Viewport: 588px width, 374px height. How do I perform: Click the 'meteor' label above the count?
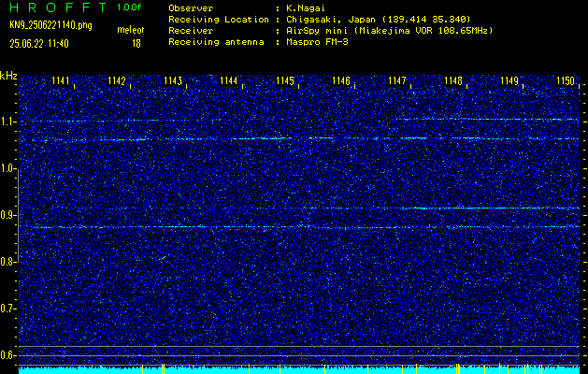tap(131, 30)
